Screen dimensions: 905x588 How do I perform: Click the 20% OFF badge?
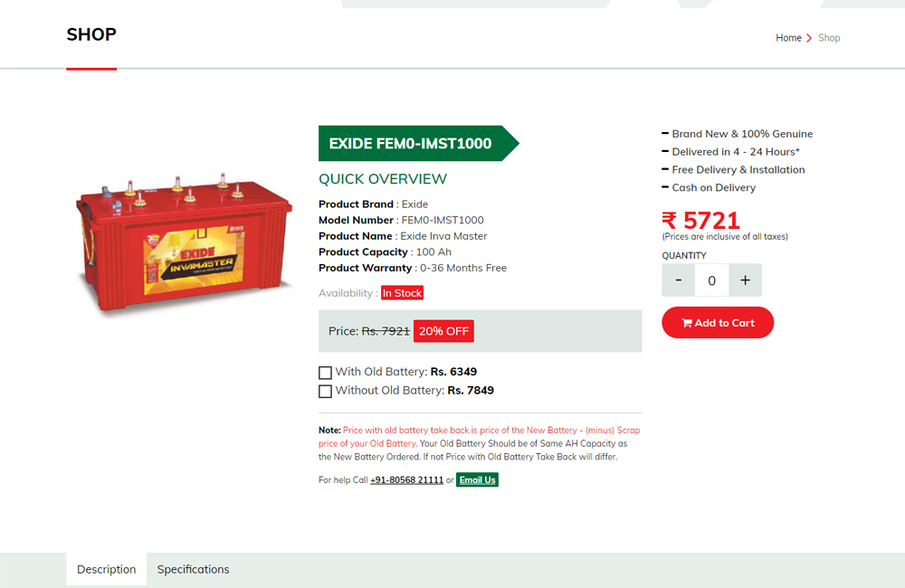pos(443,331)
